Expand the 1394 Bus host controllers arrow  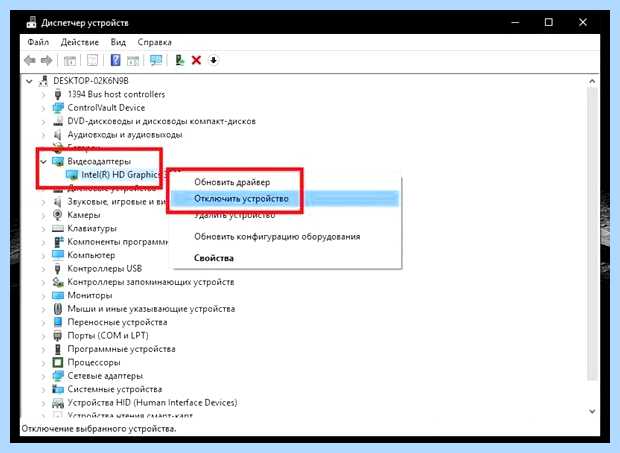44,95
